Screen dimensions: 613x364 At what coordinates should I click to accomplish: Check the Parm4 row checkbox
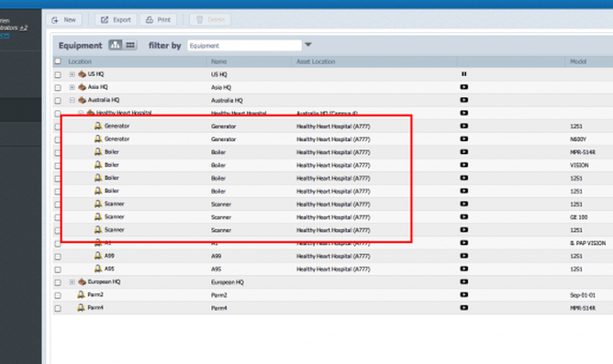58,308
